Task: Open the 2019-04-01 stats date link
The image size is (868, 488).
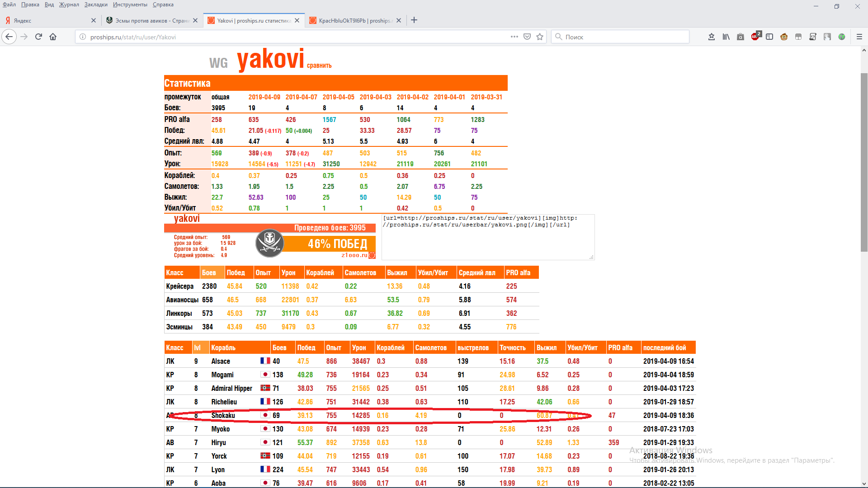Action: 449,97
